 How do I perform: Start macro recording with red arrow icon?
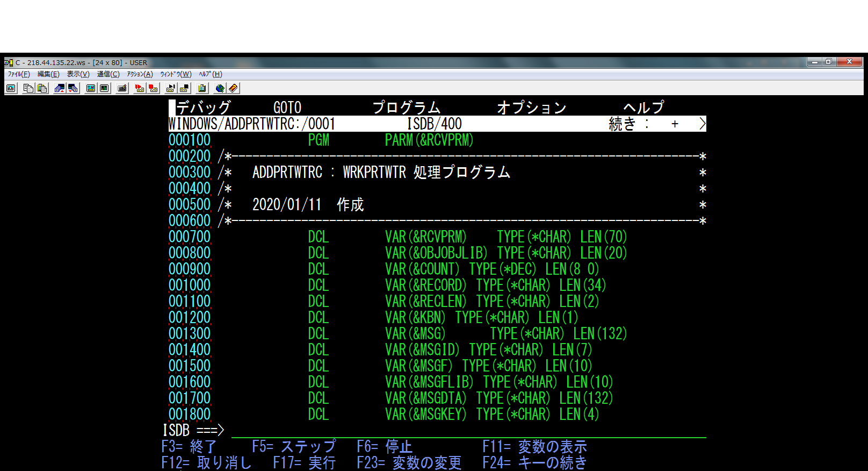click(x=140, y=88)
